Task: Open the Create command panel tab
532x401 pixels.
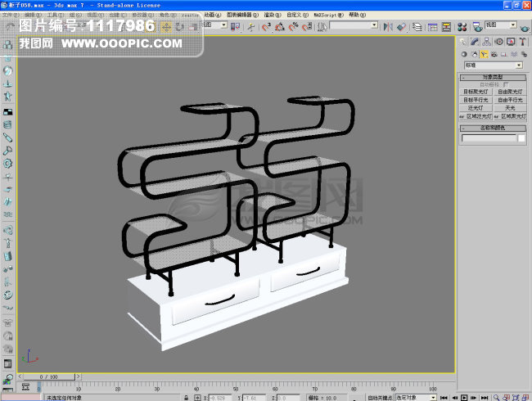Action: tap(463, 42)
